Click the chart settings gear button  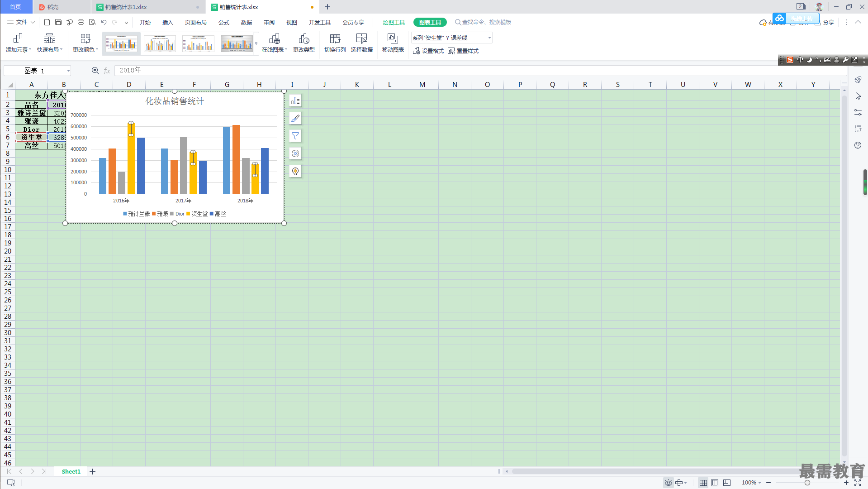295,153
